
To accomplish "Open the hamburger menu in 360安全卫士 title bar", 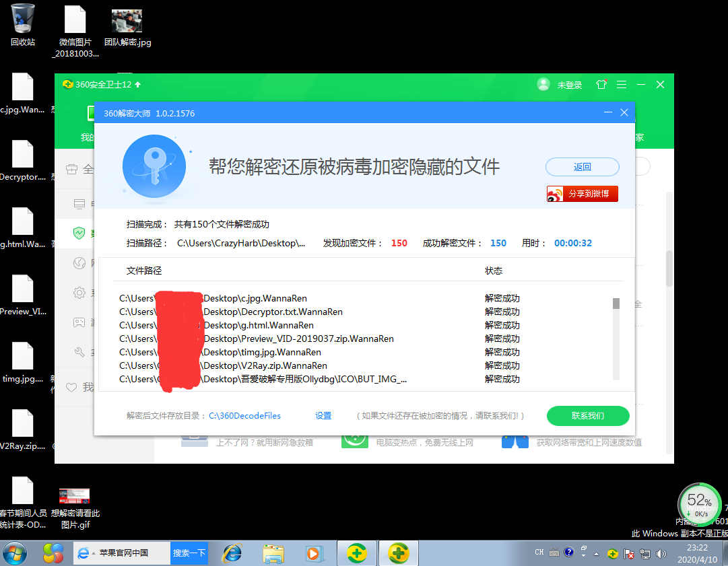I will point(622,84).
